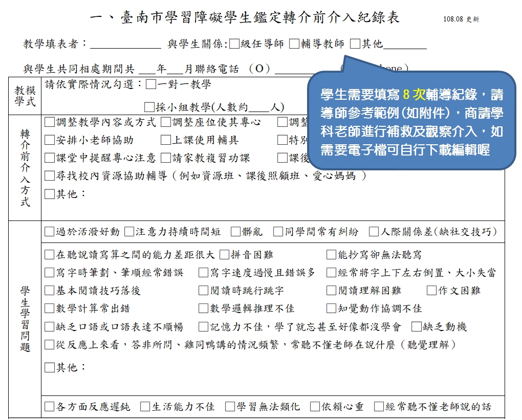Select the 一對一教學 checkbox
Screen dimensions: 522x420
click(151, 84)
